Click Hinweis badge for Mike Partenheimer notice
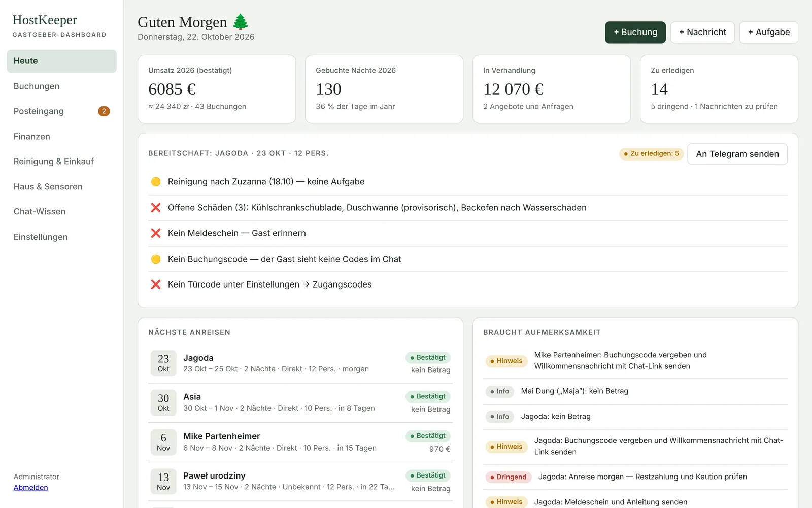812x508 pixels. point(506,361)
